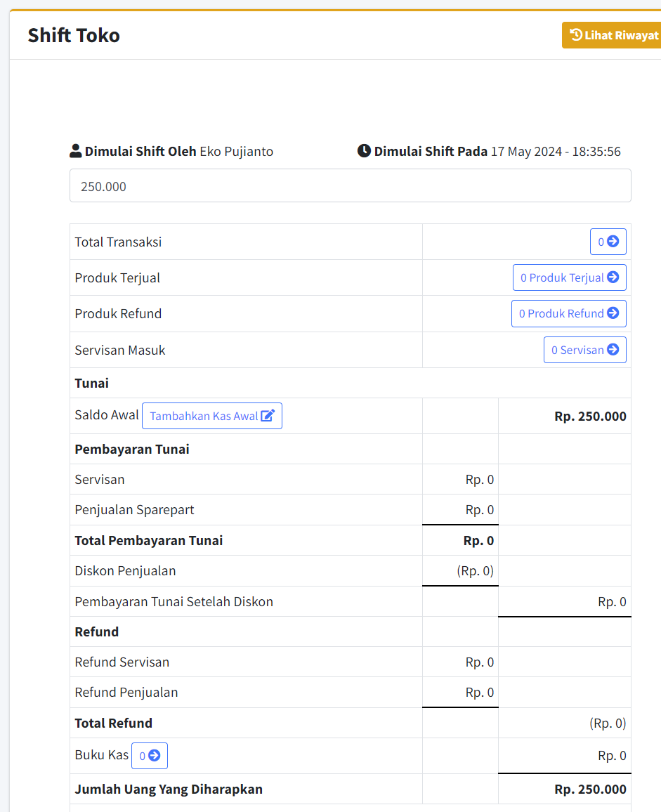
Task: Click the Total Pembayaran Tunai row label
Action: pyautogui.click(x=149, y=540)
